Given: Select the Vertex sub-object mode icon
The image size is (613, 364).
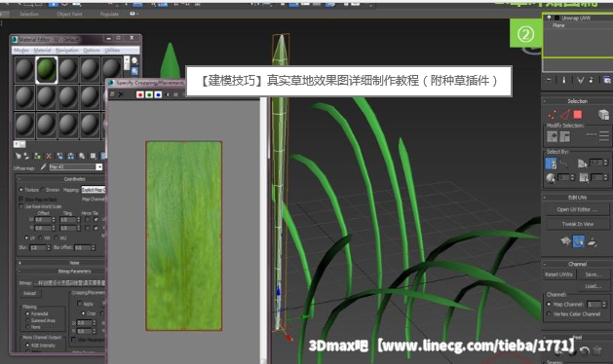Looking at the screenshot, I should click(x=552, y=115).
